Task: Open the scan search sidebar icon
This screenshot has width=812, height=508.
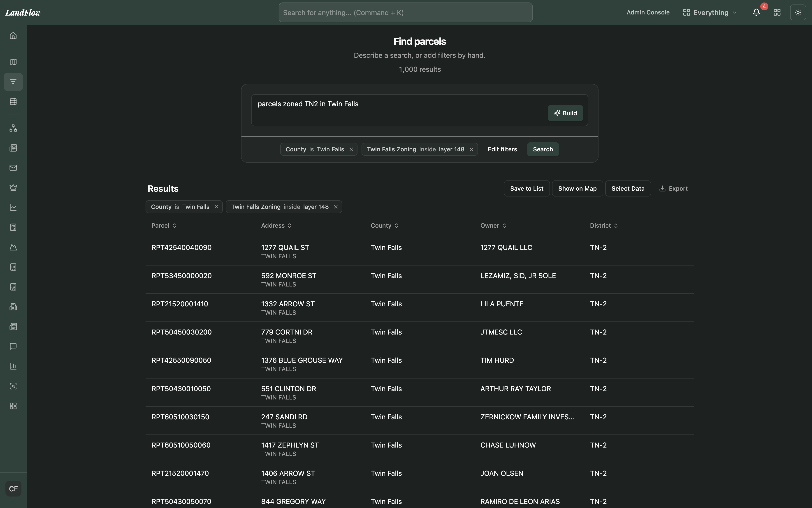Action: point(13,386)
